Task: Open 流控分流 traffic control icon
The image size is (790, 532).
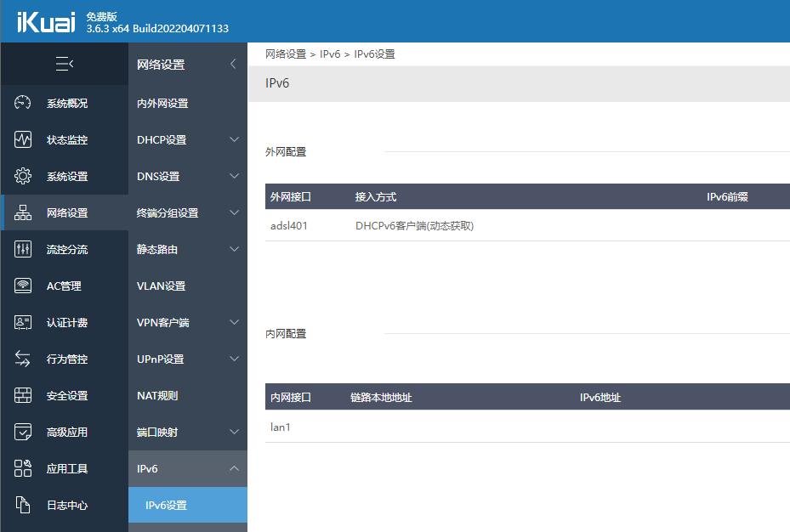Action: pyautogui.click(x=24, y=249)
